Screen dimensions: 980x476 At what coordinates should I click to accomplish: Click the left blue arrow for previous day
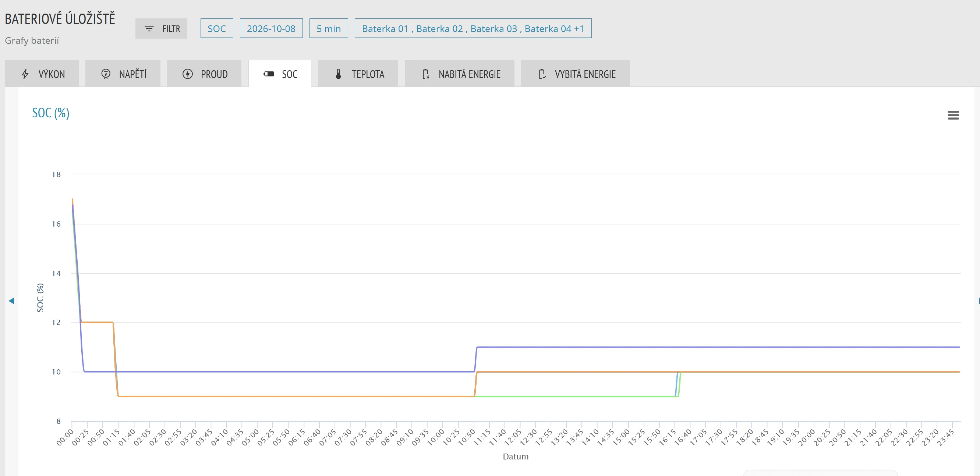coord(11,301)
